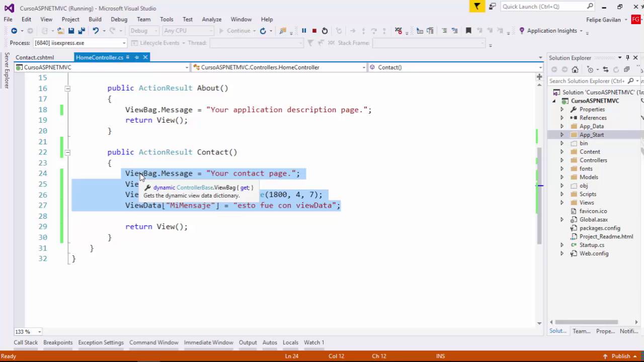
Task: Expand the Controllers folder
Action: pyautogui.click(x=562, y=160)
